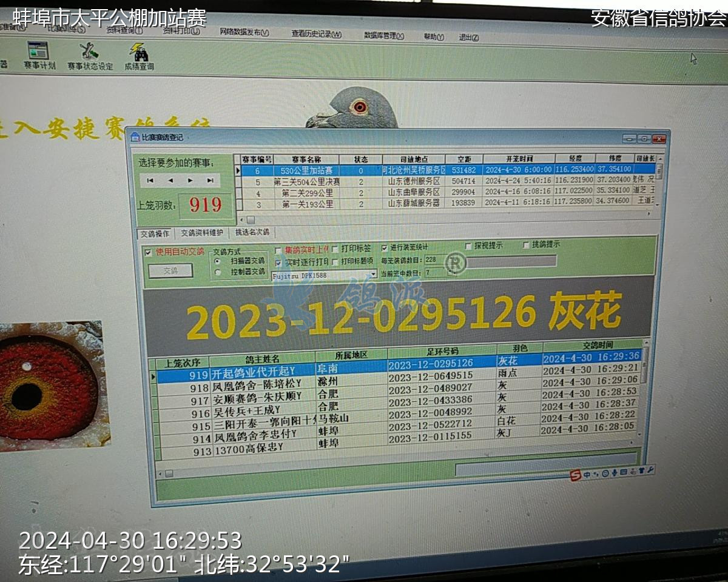Go to next race record arrow
Screen dimensions: 728x582
(190, 180)
